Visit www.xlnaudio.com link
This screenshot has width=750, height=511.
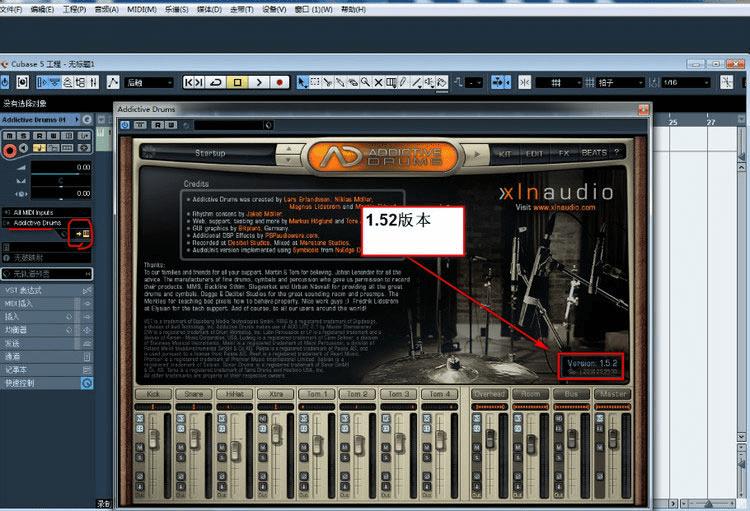564,208
